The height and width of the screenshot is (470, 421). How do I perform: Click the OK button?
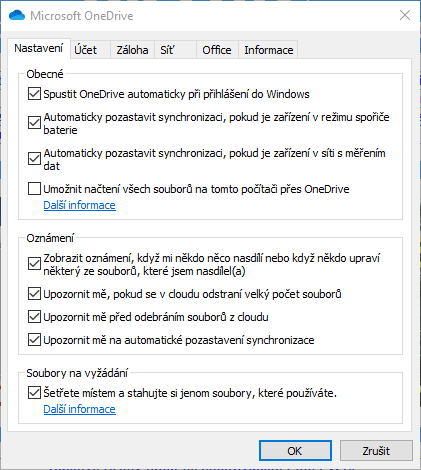click(x=295, y=451)
